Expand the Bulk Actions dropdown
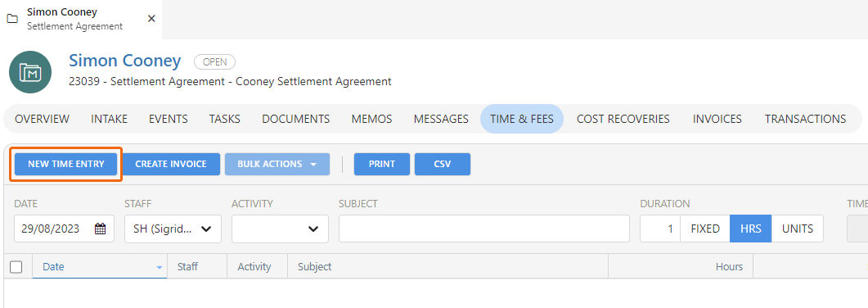 [x=277, y=164]
